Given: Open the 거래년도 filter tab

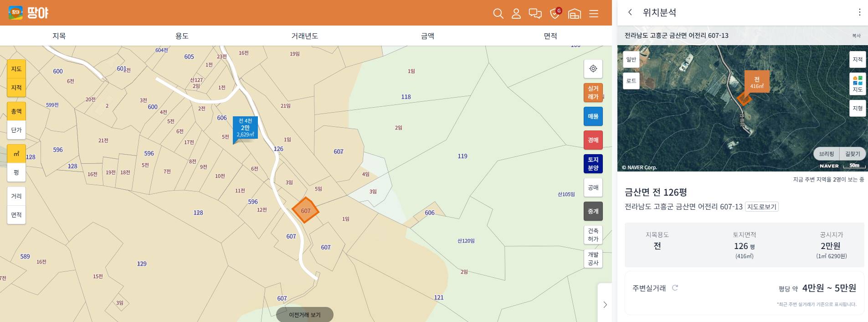Looking at the screenshot, I should click(305, 36).
